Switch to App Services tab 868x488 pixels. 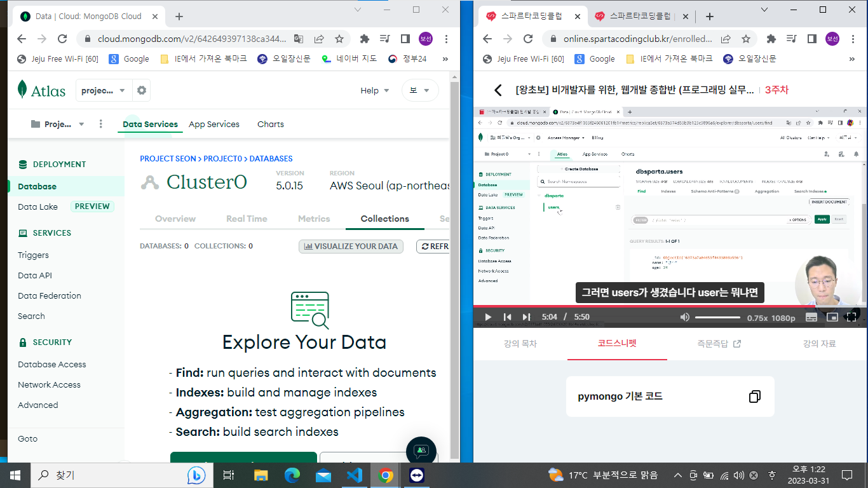(x=214, y=124)
